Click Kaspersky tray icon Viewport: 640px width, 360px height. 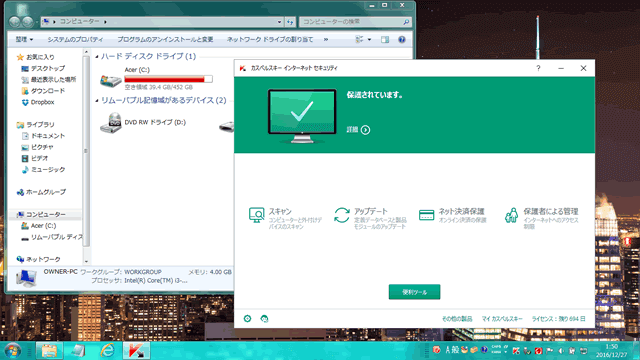(516, 350)
